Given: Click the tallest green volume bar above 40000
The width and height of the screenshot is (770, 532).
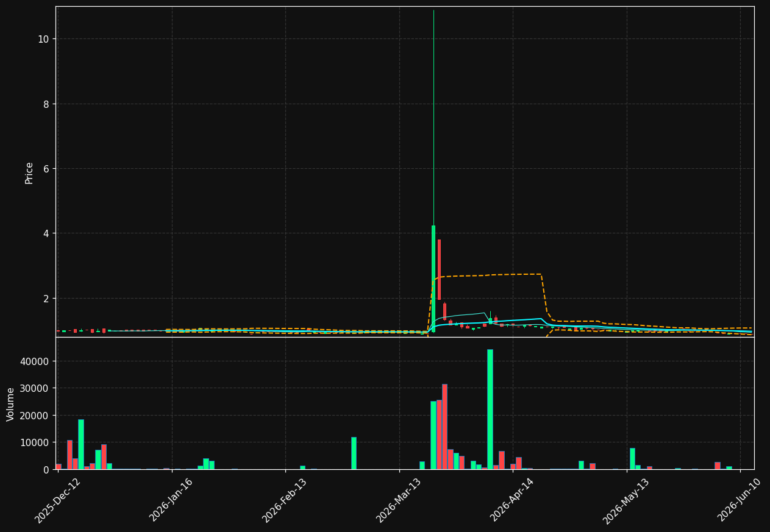Looking at the screenshot, I should 490,409.
